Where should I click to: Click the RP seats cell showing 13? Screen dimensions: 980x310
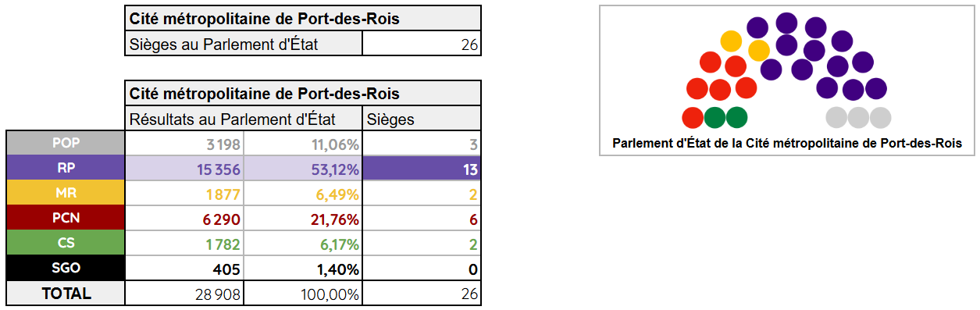click(422, 168)
